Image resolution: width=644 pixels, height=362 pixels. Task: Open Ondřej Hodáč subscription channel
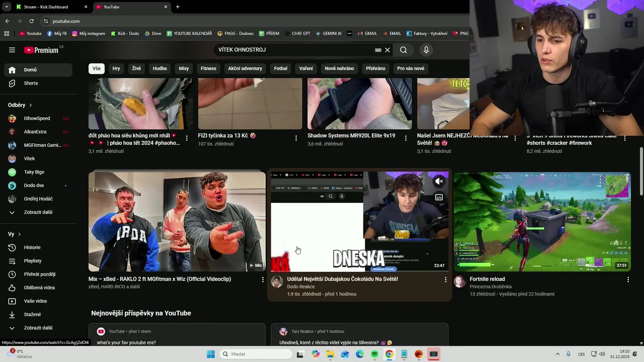click(38, 199)
